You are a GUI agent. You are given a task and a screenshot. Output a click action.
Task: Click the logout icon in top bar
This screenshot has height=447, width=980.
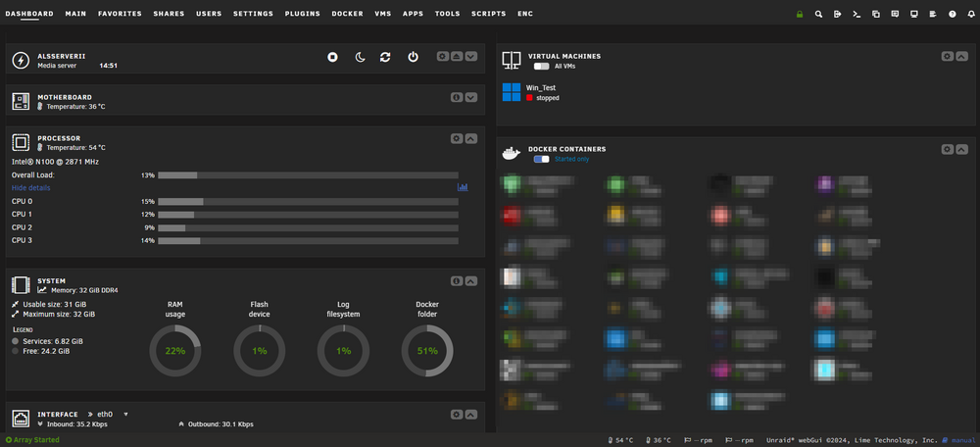(838, 14)
